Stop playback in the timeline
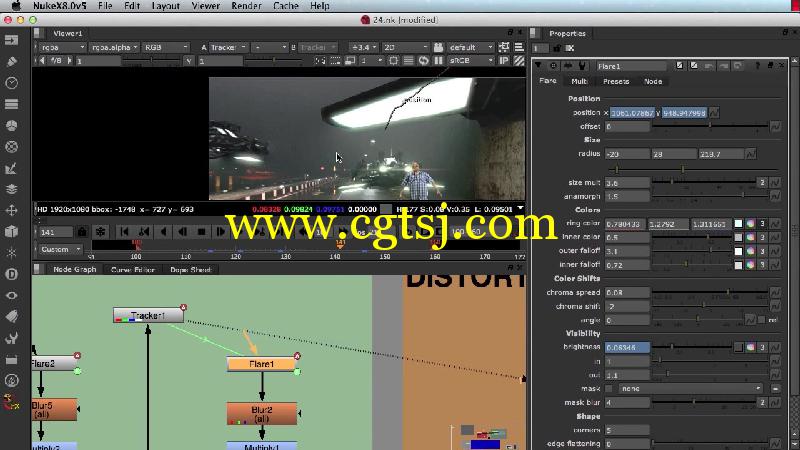800x450 pixels. (202, 232)
